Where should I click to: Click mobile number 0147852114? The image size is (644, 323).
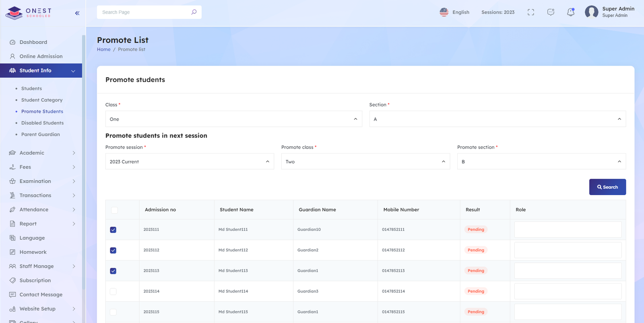point(393,291)
